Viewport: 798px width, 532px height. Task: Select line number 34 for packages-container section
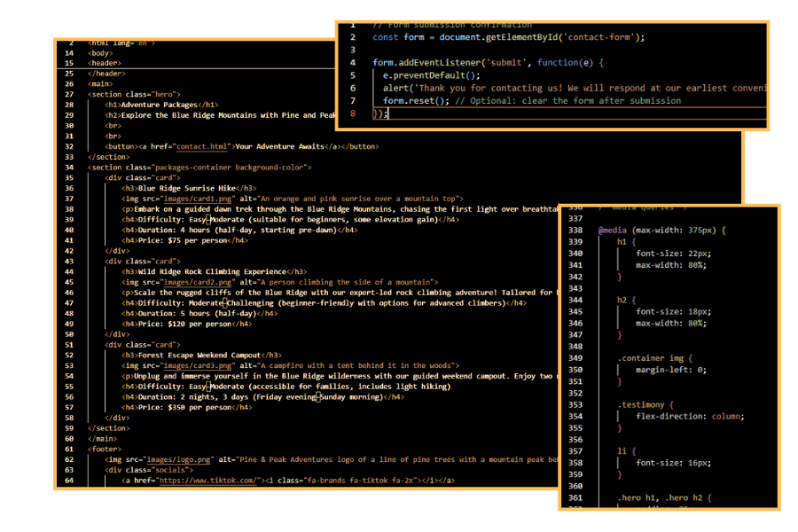point(69,167)
